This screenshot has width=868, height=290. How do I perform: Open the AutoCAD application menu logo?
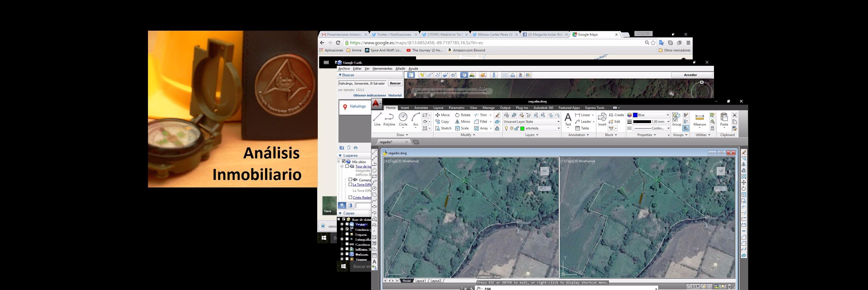(376, 103)
